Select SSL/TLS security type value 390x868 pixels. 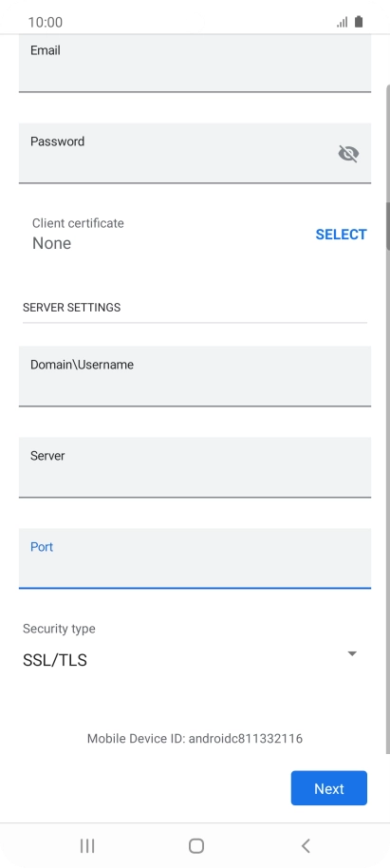click(x=55, y=660)
